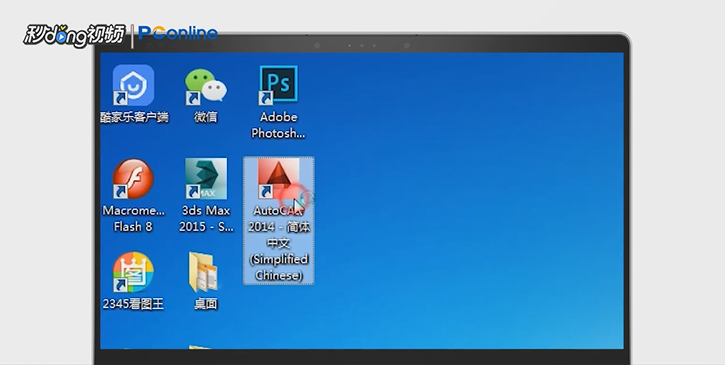Select the Macromedia Flash 8 icon
The image size is (725, 365).
(x=134, y=179)
